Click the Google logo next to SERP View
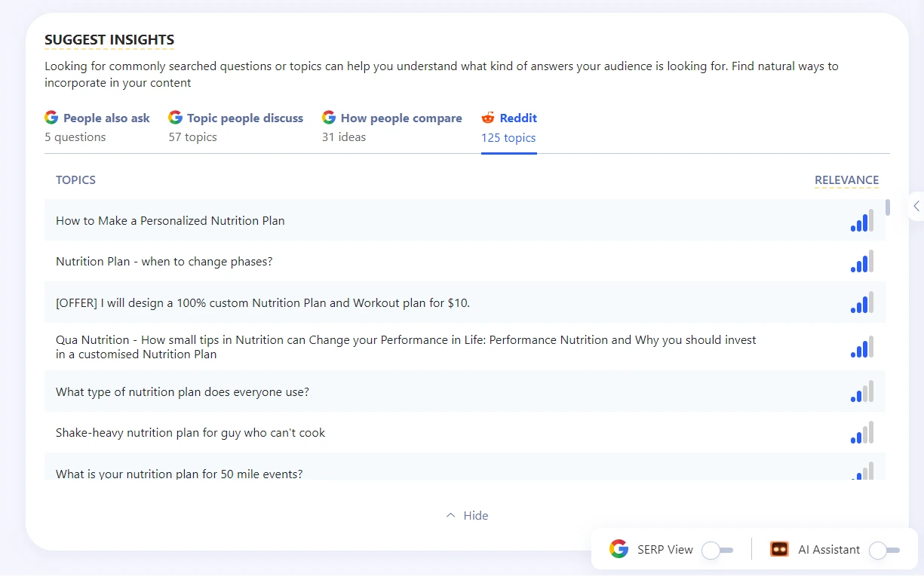The image size is (924, 577). tap(619, 549)
